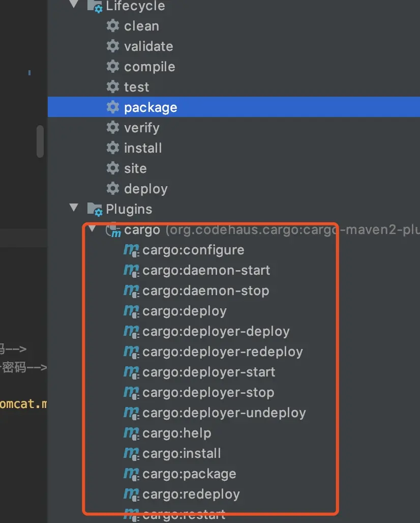This screenshot has height=523, width=420.
Task: Select the validate lifecycle phase
Action: 148,46
